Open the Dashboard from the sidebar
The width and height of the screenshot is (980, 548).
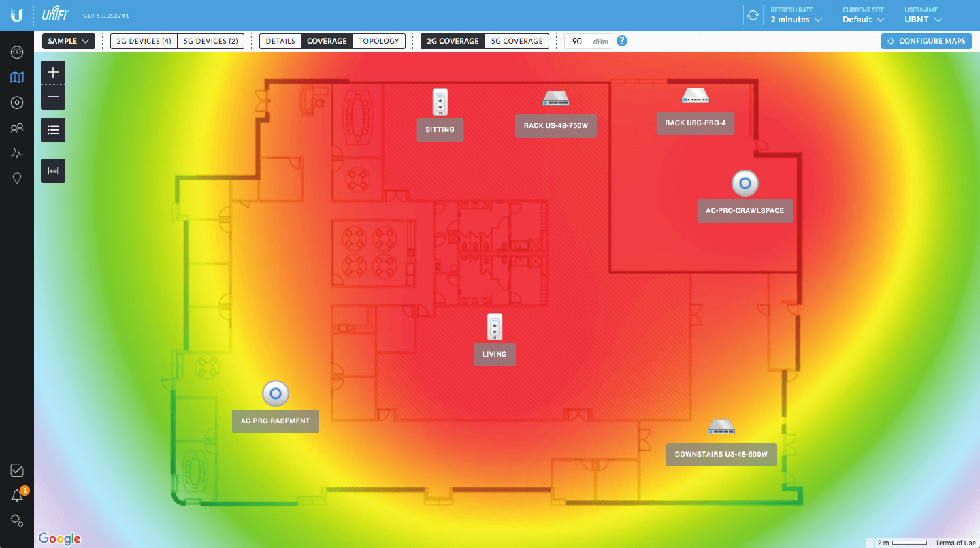point(16,51)
